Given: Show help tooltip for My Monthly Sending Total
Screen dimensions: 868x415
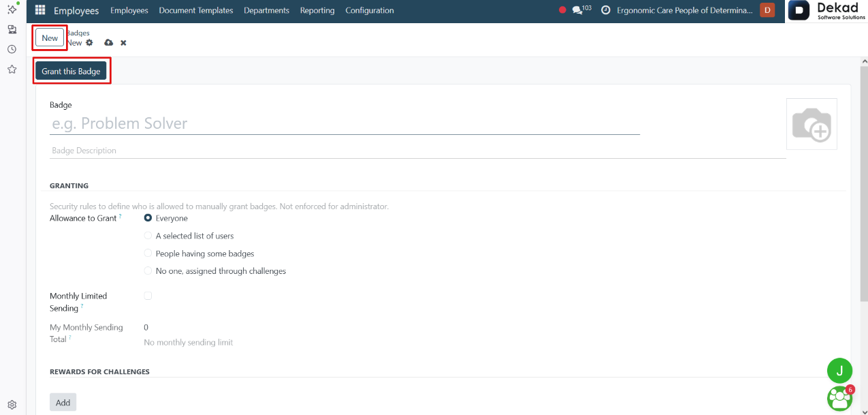Looking at the screenshot, I should click(70, 337).
